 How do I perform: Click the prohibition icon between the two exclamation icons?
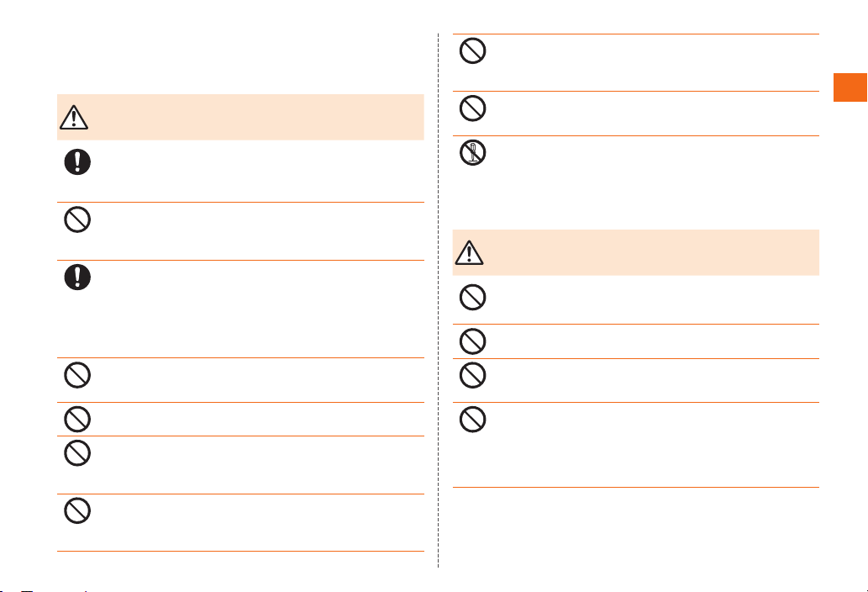coord(77,219)
